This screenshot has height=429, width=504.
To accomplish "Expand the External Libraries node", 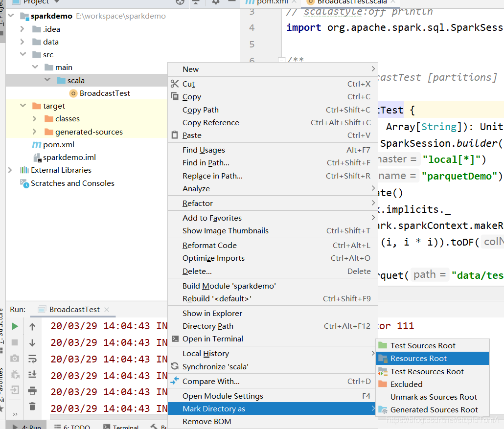I will click(10, 170).
